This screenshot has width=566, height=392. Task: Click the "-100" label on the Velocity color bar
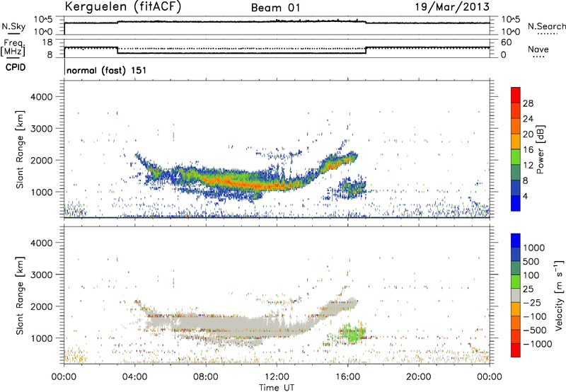(x=535, y=316)
